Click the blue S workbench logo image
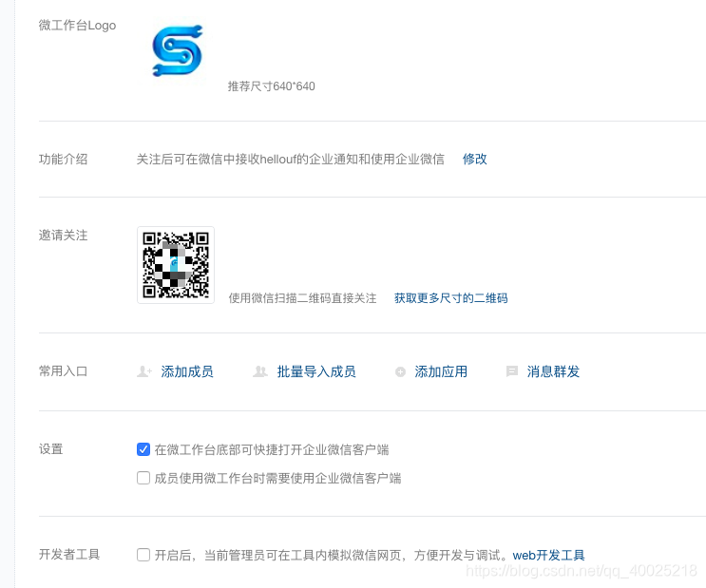The width and height of the screenshot is (706, 588). [x=177, y=51]
